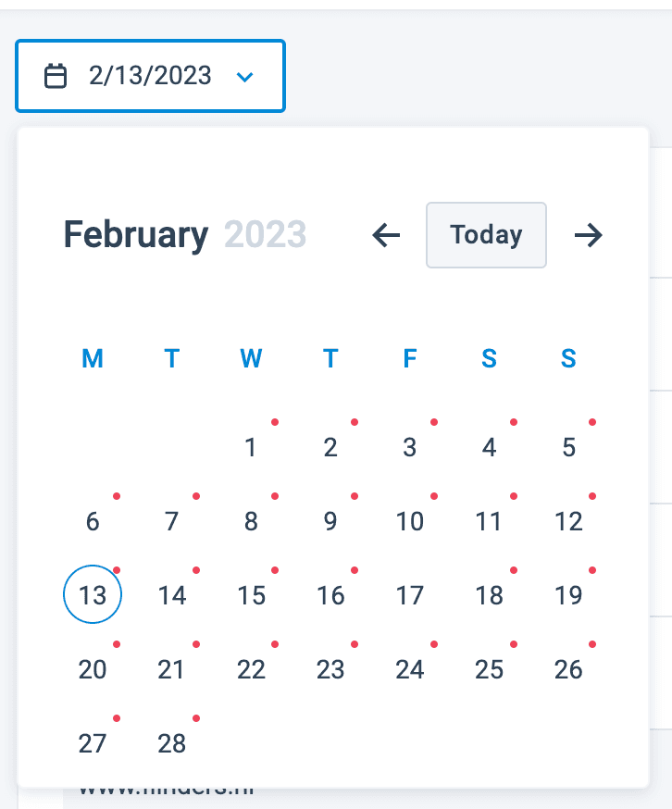Click the February month heading
Viewport: 672px width, 809px height.
tap(135, 235)
